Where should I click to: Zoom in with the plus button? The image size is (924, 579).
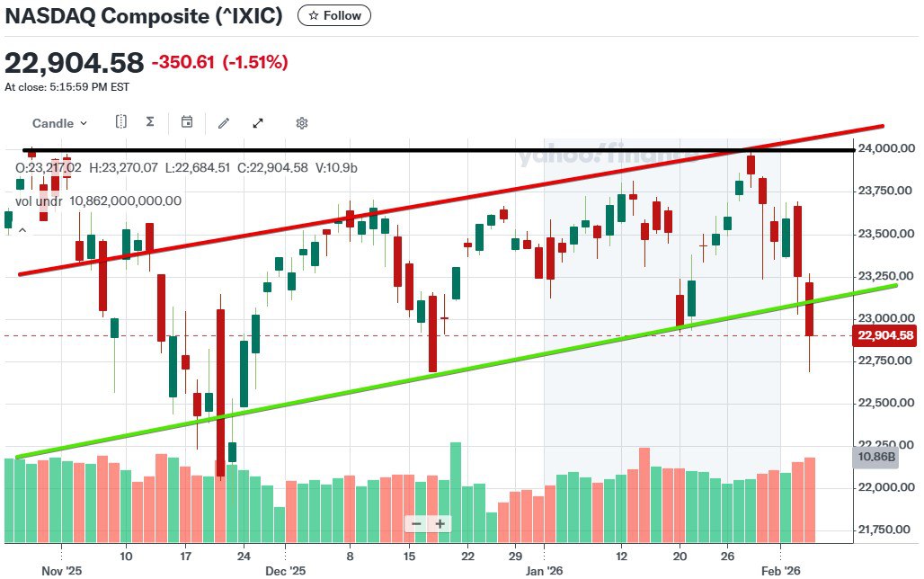click(x=440, y=523)
